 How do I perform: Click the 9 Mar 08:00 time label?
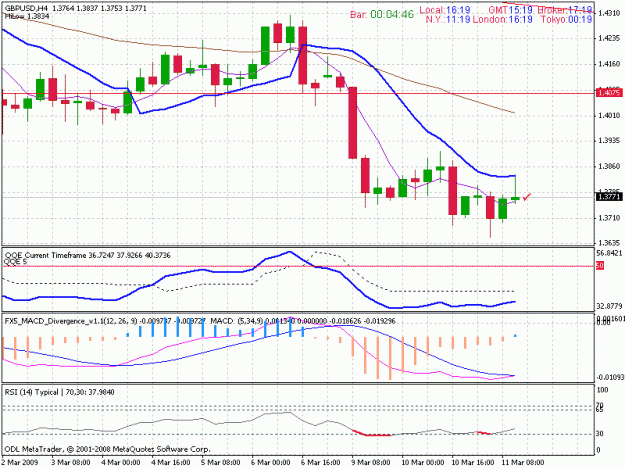pos(371,462)
